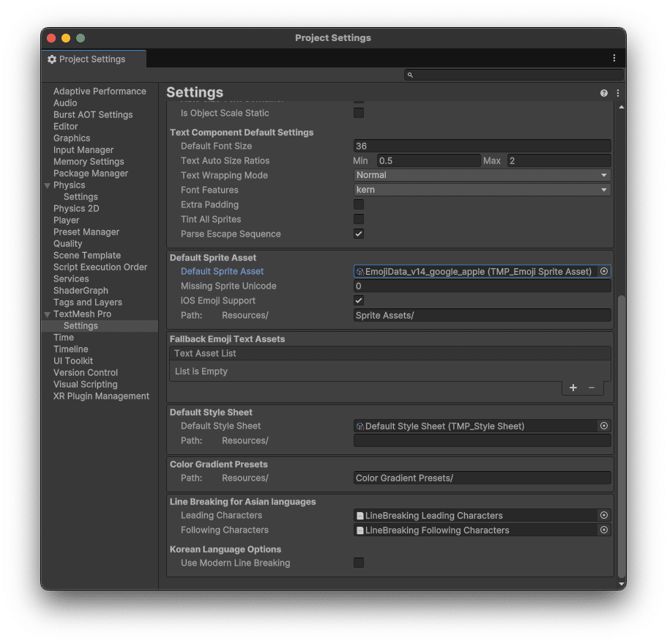Open Preset Manager settings

pos(86,232)
